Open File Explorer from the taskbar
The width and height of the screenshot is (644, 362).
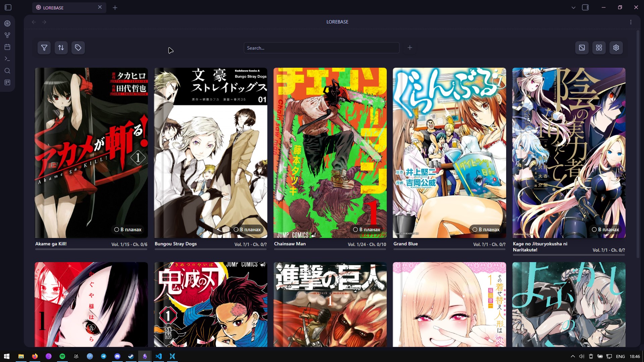[21, 356]
